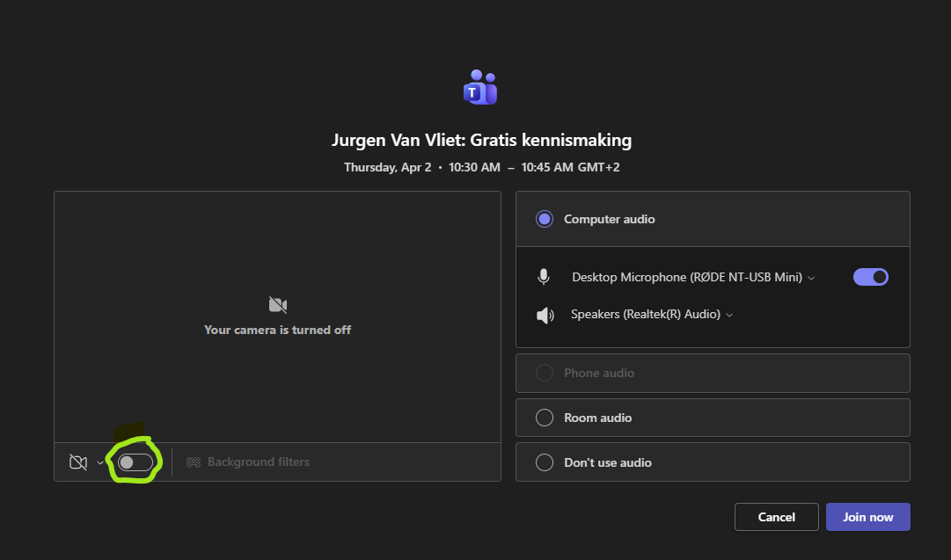Select the Phone audio radio button
The height and width of the screenshot is (560, 951).
click(x=545, y=374)
